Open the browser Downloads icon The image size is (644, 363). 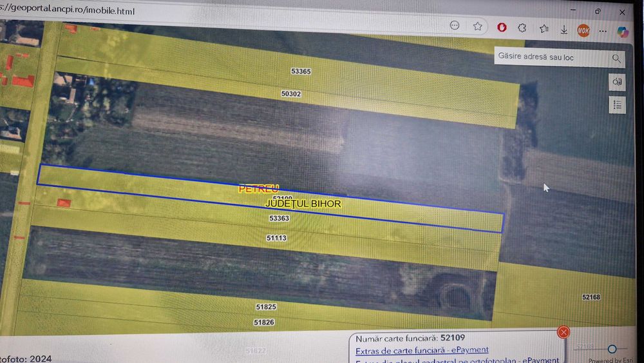pyautogui.click(x=564, y=29)
